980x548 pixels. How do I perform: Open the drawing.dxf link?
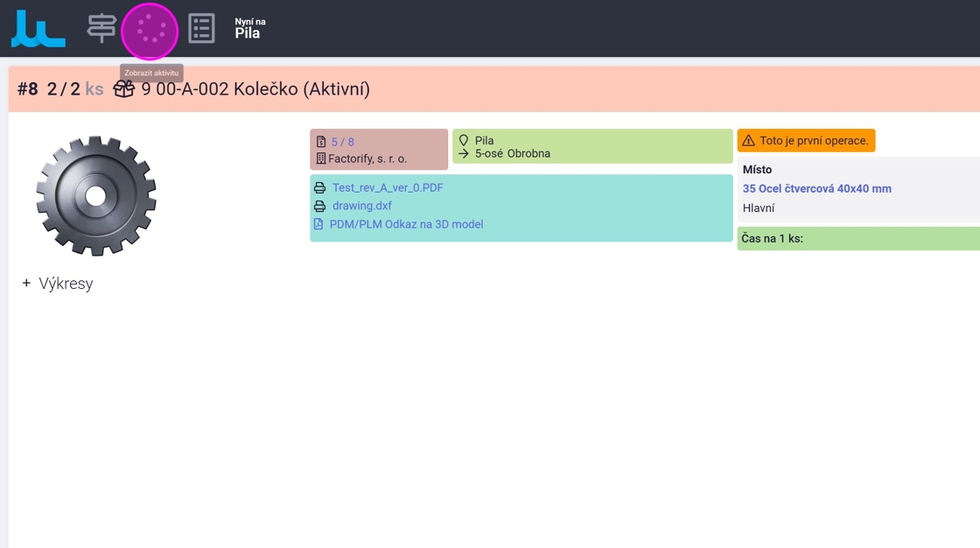point(362,207)
